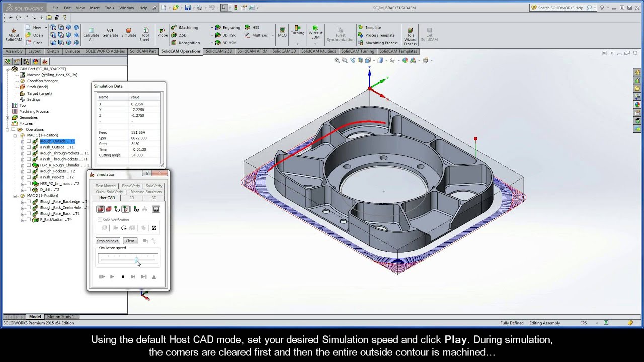Open a CAM-Part with Open
The height and width of the screenshot is (362, 644).
tap(34, 35)
